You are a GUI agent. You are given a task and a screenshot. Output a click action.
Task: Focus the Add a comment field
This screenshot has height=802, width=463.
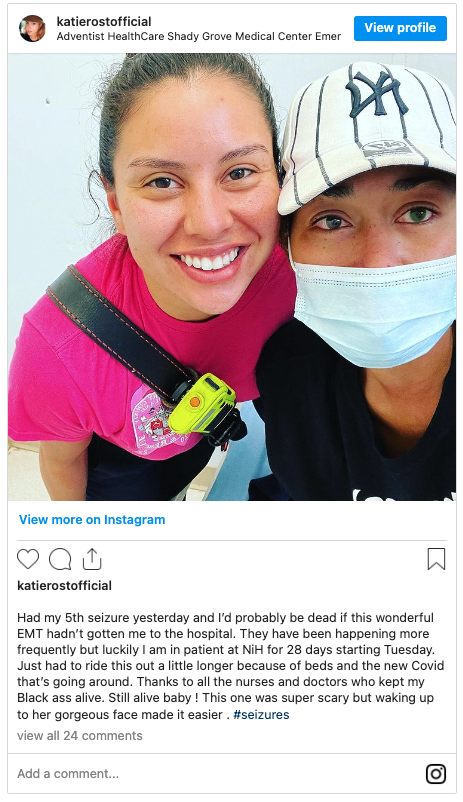(x=215, y=774)
